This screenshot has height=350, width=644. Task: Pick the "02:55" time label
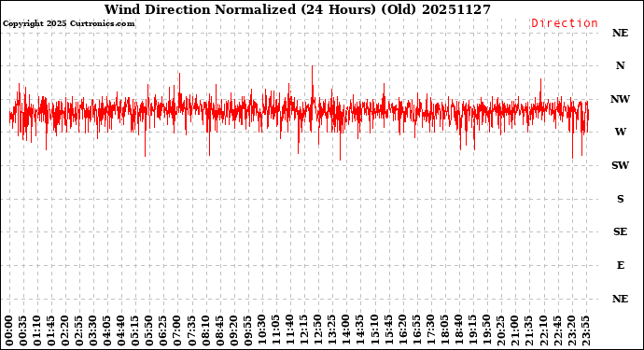click(x=79, y=331)
